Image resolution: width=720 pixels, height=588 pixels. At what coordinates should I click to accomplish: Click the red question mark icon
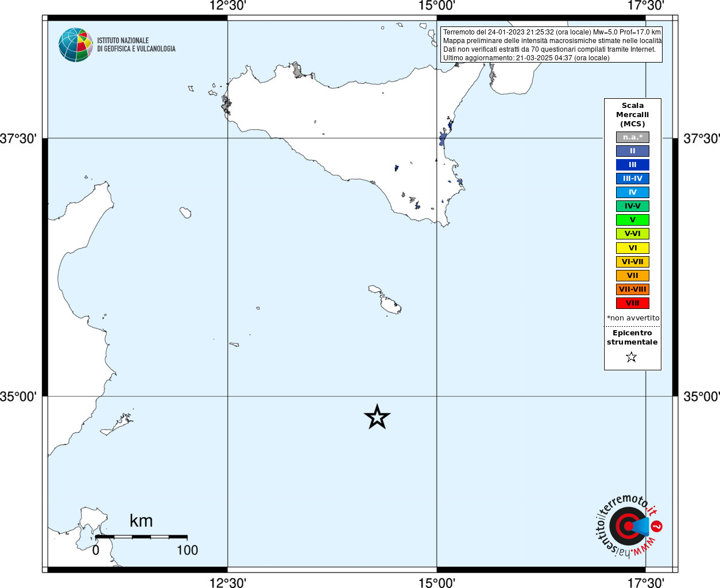[x=657, y=526]
